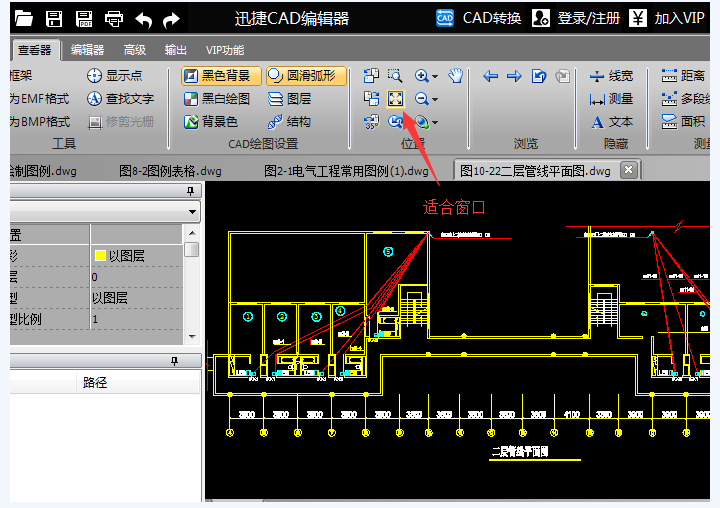Screen dimensions: 720x508
Task: Click the zoom window magnifier icon
Action: (395, 75)
